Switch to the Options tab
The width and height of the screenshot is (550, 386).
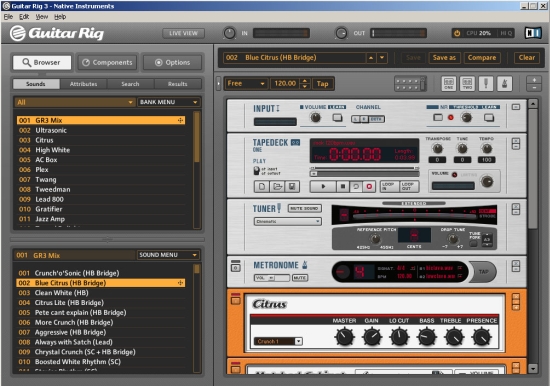tap(172, 62)
